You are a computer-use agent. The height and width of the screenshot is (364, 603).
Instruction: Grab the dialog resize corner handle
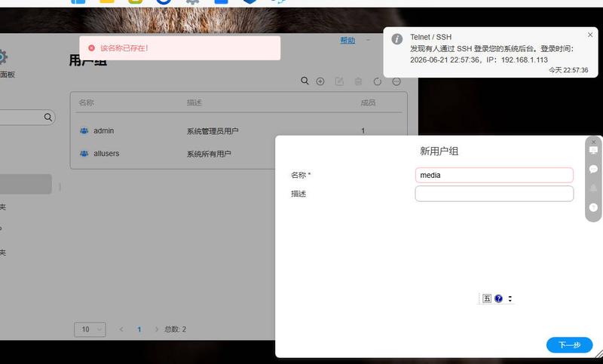tap(598, 354)
